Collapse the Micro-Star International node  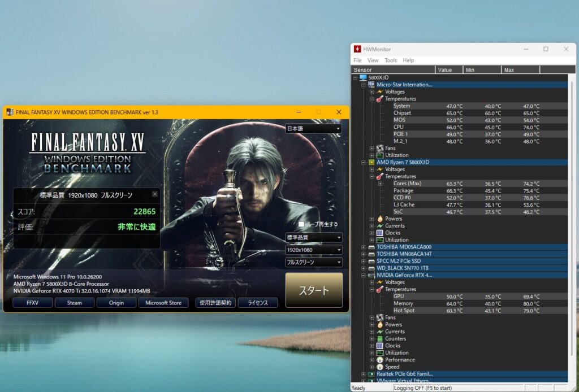point(364,85)
